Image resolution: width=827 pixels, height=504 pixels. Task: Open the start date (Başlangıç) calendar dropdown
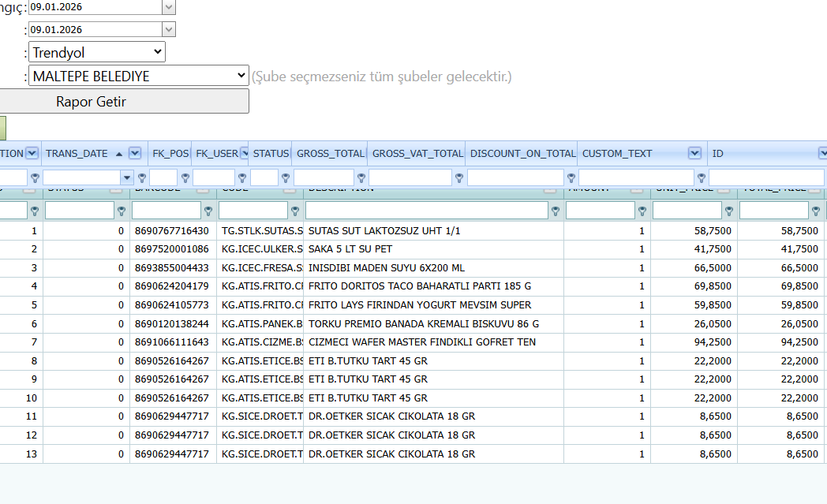click(168, 7)
